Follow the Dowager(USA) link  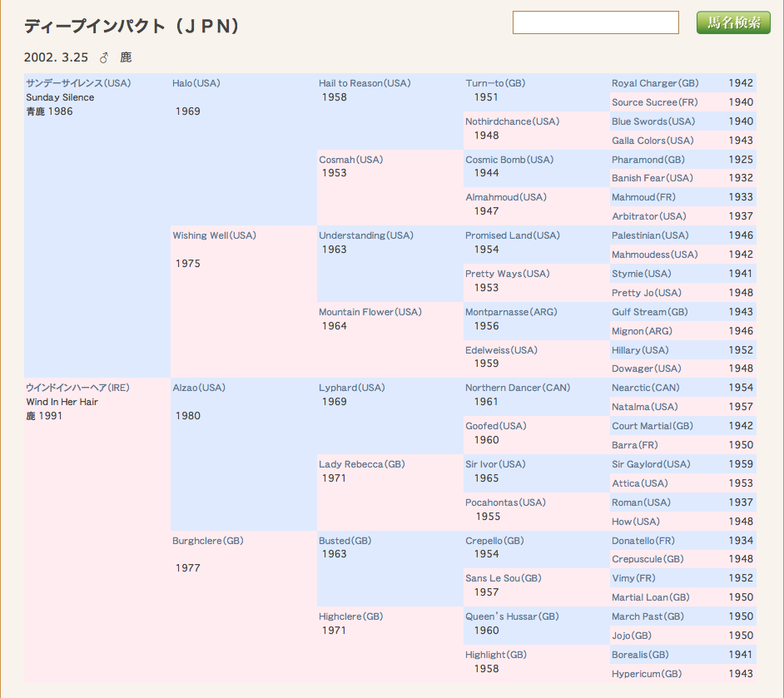(x=646, y=369)
